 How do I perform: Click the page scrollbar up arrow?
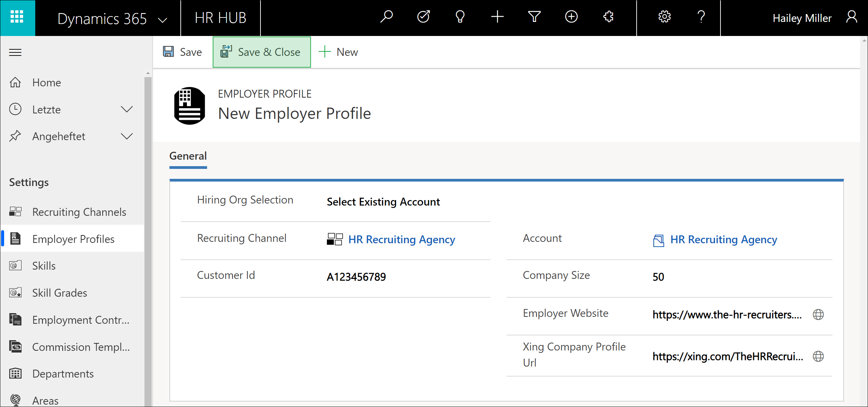tap(864, 40)
